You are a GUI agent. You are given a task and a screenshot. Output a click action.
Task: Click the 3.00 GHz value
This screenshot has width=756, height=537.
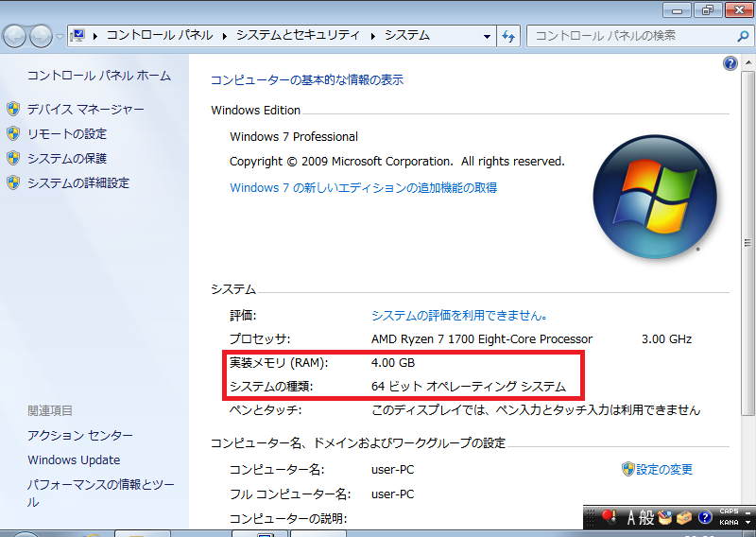(666, 339)
